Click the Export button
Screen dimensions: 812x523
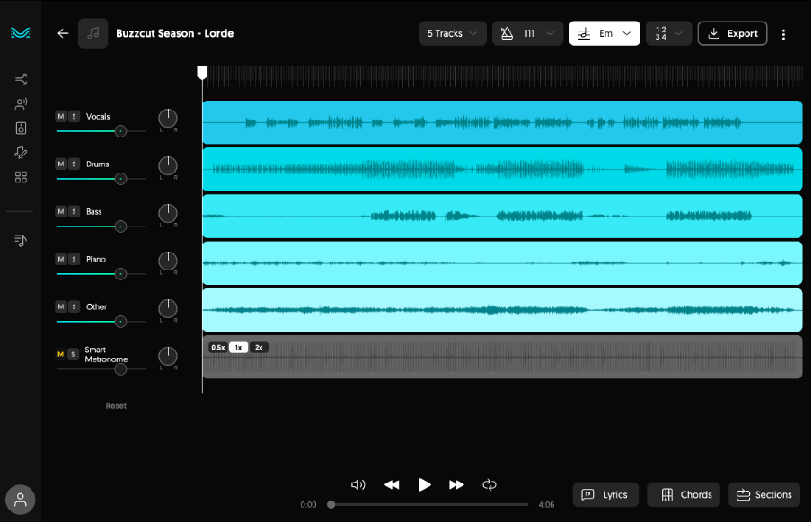tap(732, 33)
